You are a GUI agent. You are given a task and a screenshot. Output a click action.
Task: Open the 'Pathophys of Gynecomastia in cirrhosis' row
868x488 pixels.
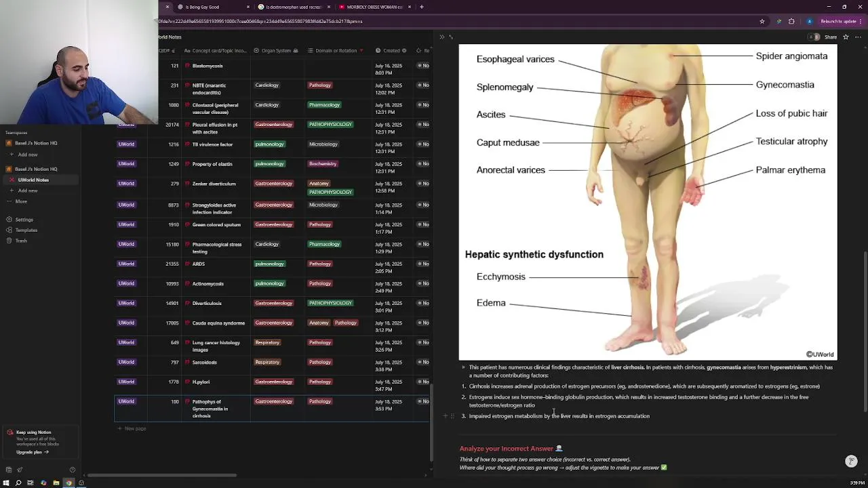pyautogui.click(x=210, y=409)
